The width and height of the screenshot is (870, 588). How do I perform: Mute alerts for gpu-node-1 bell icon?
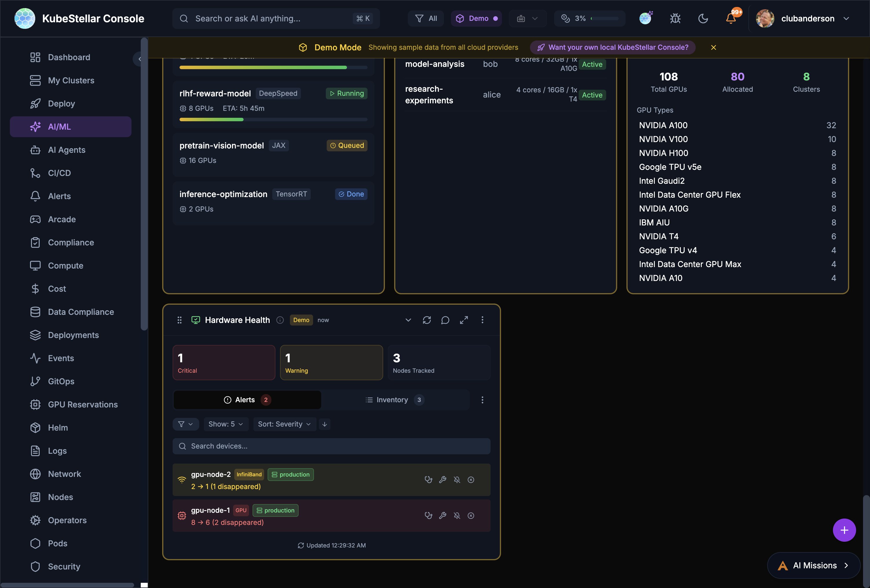pos(457,516)
